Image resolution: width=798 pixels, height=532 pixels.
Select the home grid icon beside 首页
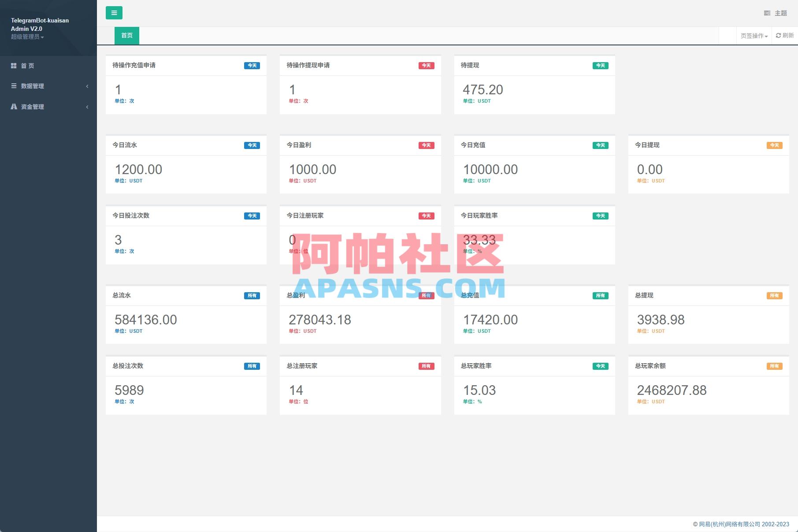14,65
